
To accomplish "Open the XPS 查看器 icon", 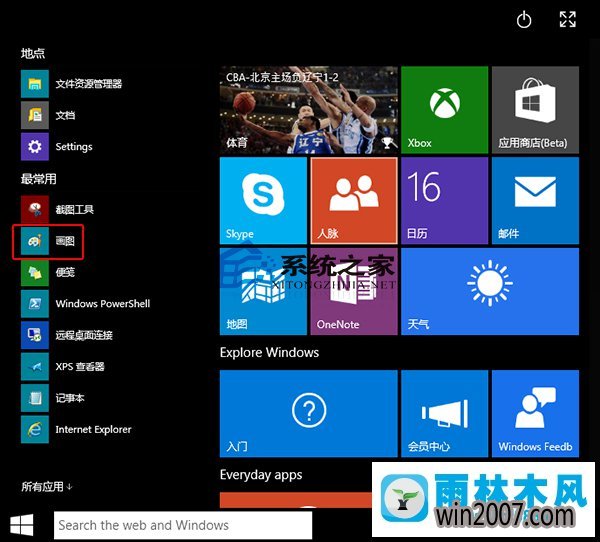I will pyautogui.click(x=35, y=366).
